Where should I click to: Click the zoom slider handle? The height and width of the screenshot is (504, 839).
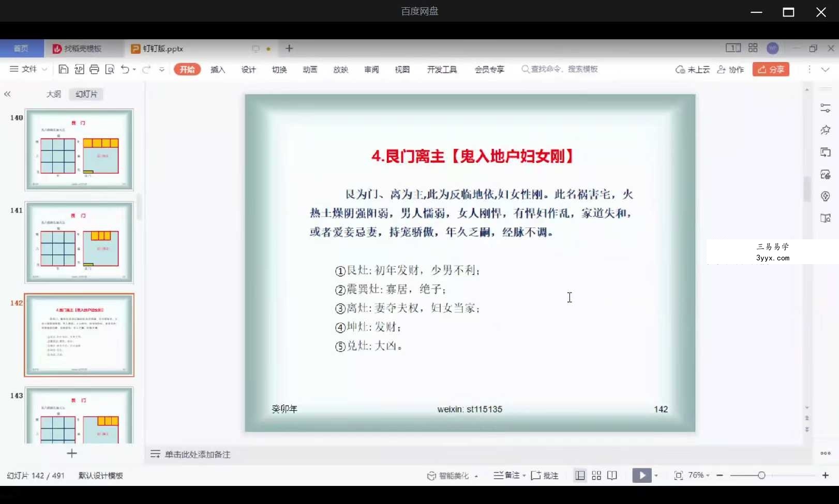pyautogui.click(x=761, y=476)
